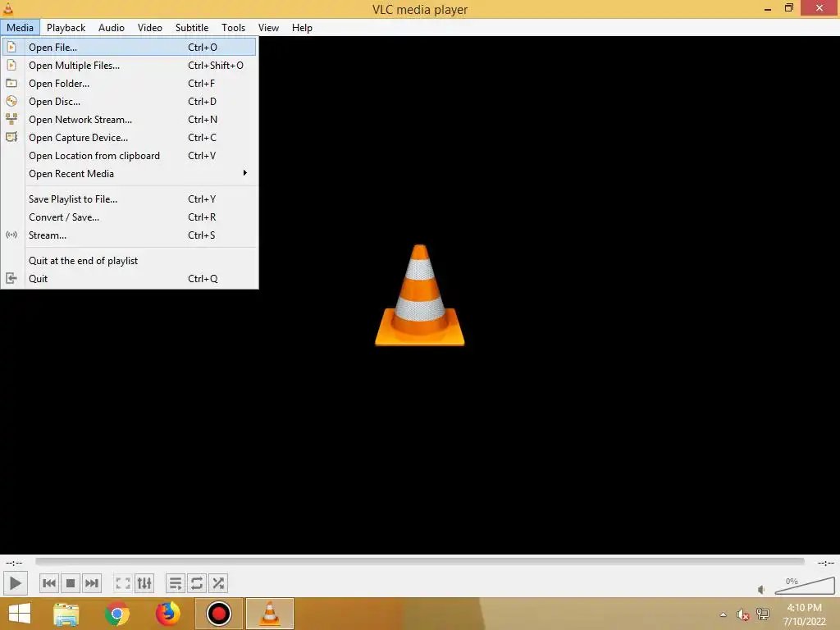Open the screen recorder taskbar app
The height and width of the screenshot is (630, 840).
218,614
